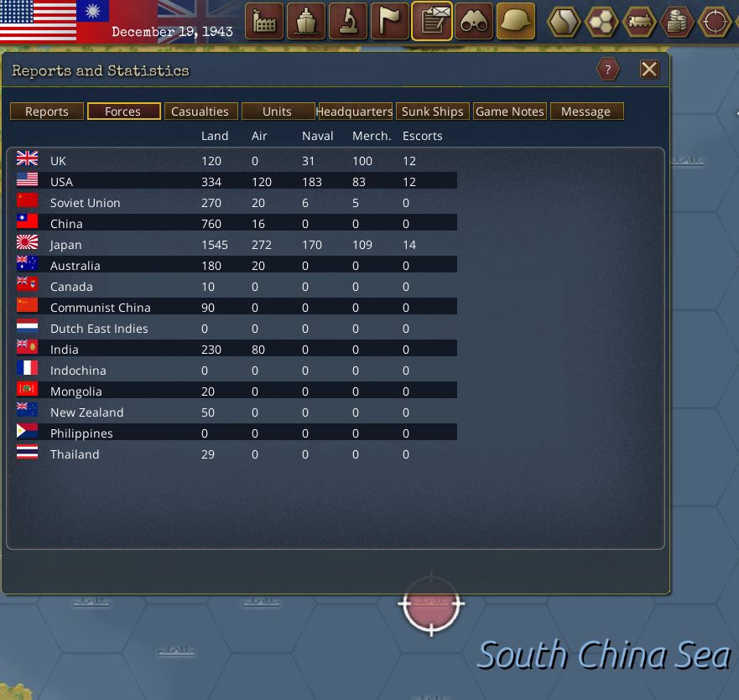Viewport: 739px width, 700px height.
Task: Click Japan's land value 1545
Action: tap(215, 245)
